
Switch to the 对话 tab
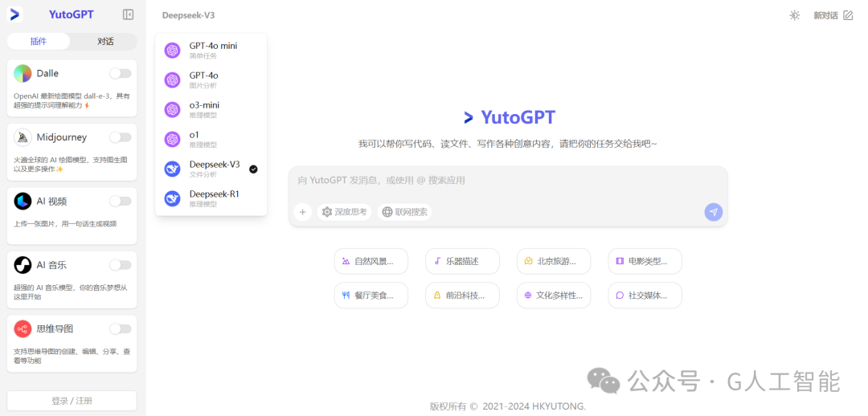(x=105, y=42)
